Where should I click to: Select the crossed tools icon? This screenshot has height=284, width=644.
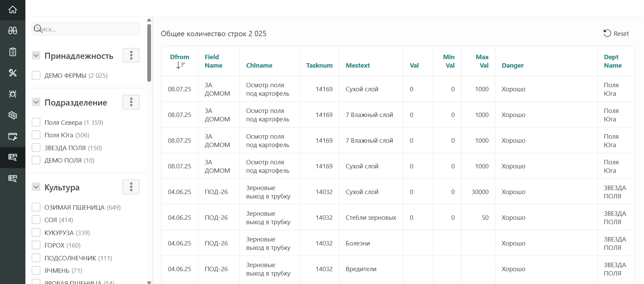[13, 73]
